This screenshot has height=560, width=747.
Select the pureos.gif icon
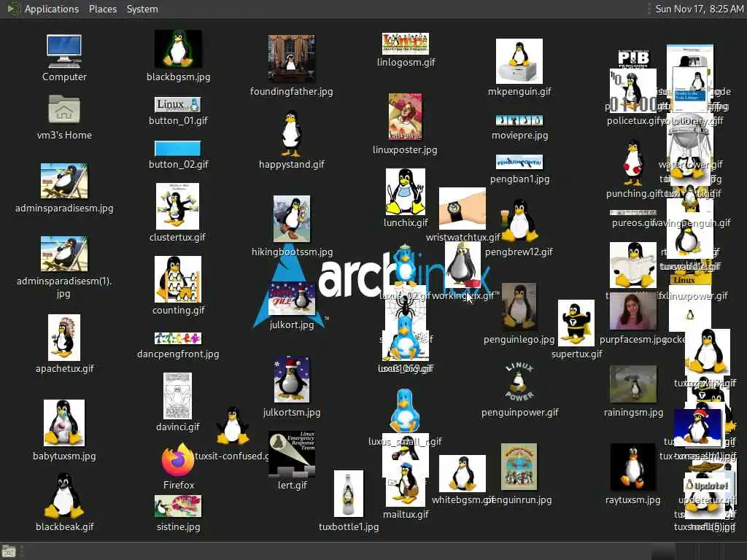pyautogui.click(x=633, y=212)
